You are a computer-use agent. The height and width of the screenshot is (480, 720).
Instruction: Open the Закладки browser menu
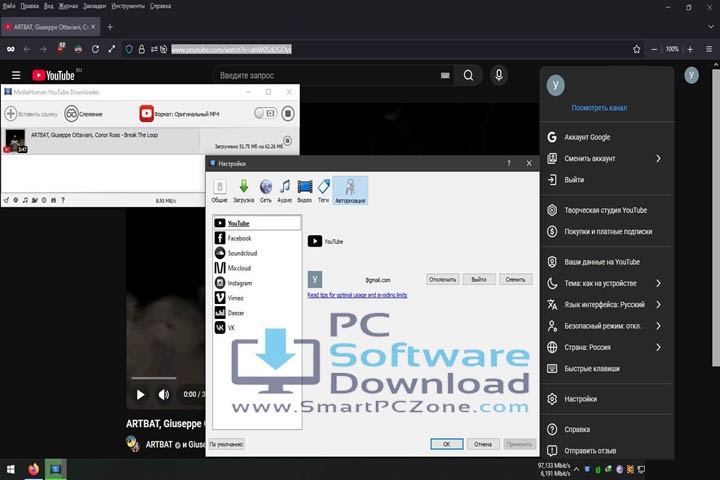coord(95,6)
